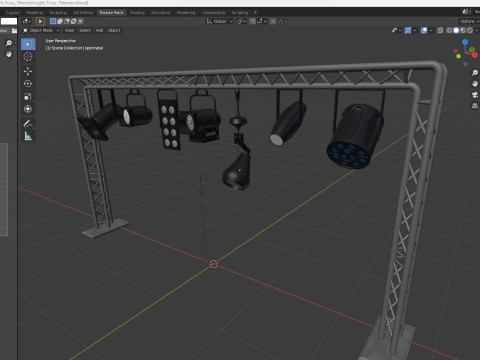Viewport: 480px width, 360px height.
Task: Switch to the Rendering workspace tab
Action: [x=186, y=13]
